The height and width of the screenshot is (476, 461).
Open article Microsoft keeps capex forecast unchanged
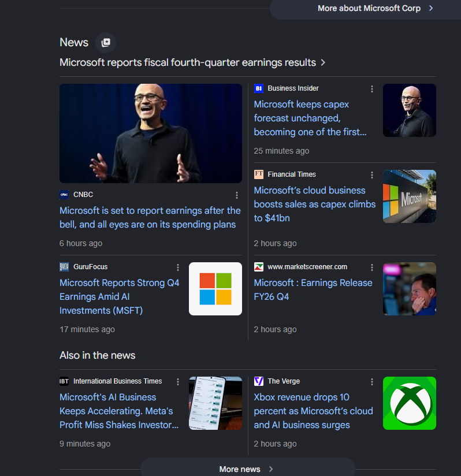click(x=310, y=118)
